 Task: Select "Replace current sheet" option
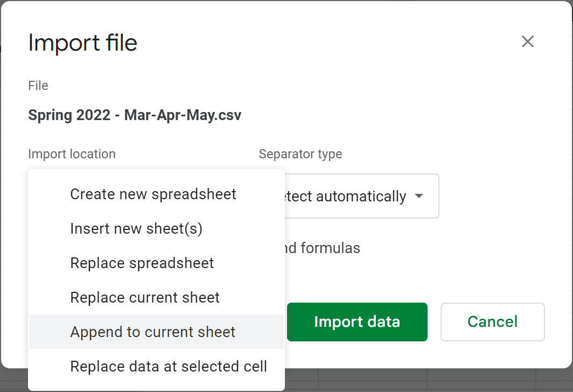pyautogui.click(x=145, y=297)
